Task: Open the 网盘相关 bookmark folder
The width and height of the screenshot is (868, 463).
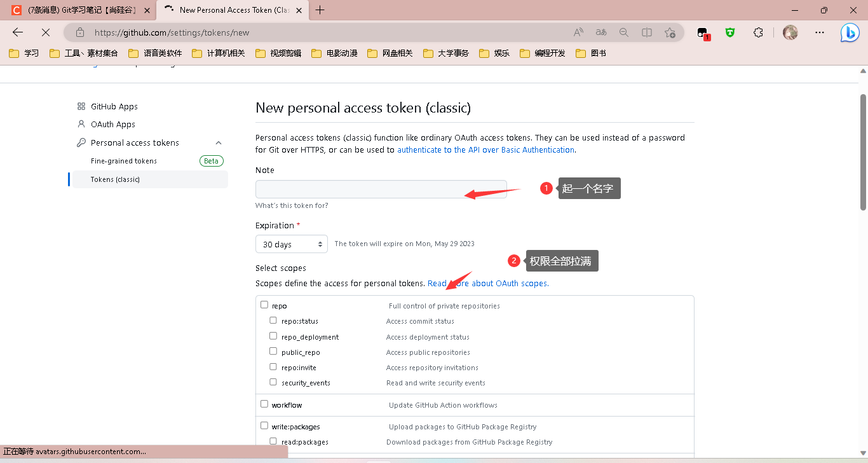Action: pos(391,53)
